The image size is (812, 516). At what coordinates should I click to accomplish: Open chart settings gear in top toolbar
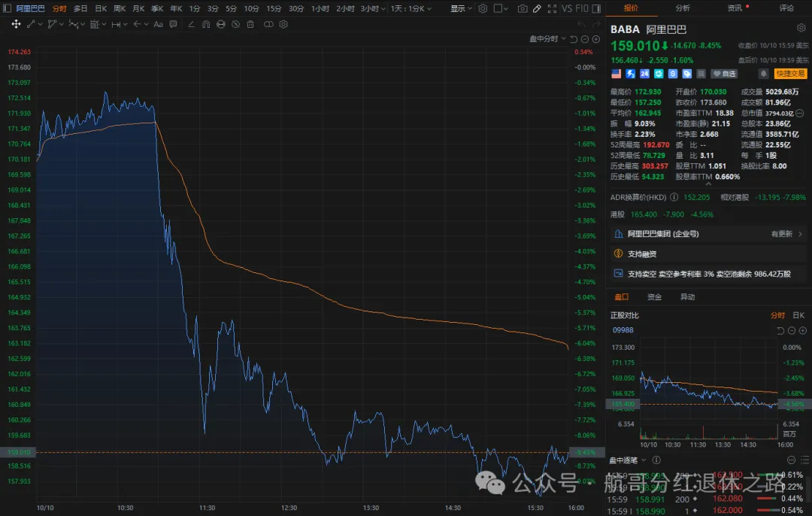point(483,8)
